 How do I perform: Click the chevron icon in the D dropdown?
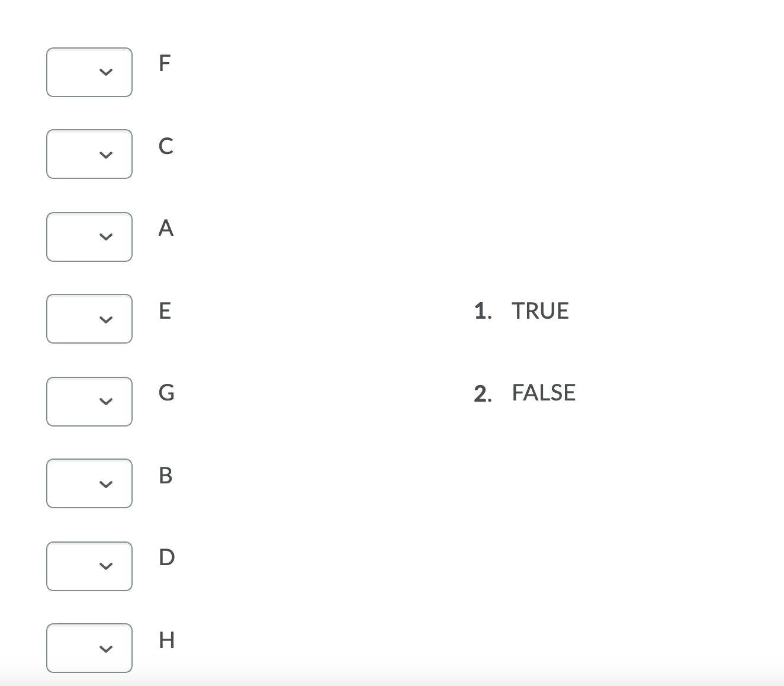[106, 566]
